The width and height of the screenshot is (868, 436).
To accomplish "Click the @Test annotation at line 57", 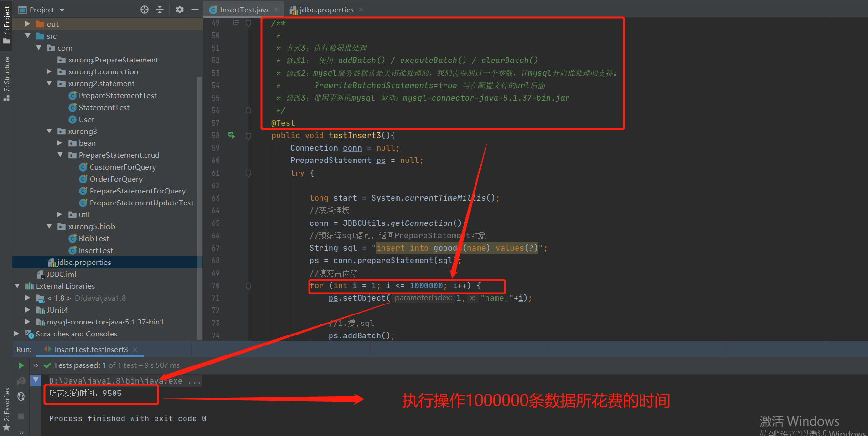I will (283, 123).
